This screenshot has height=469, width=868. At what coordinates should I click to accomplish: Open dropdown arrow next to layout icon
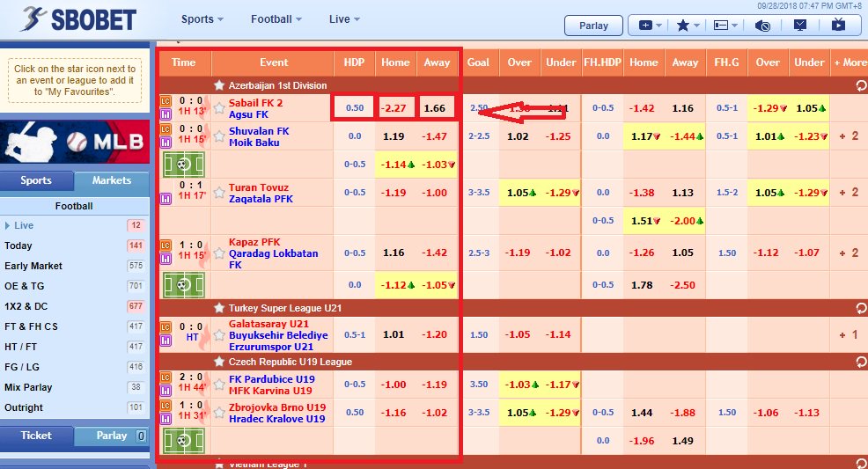point(734,26)
